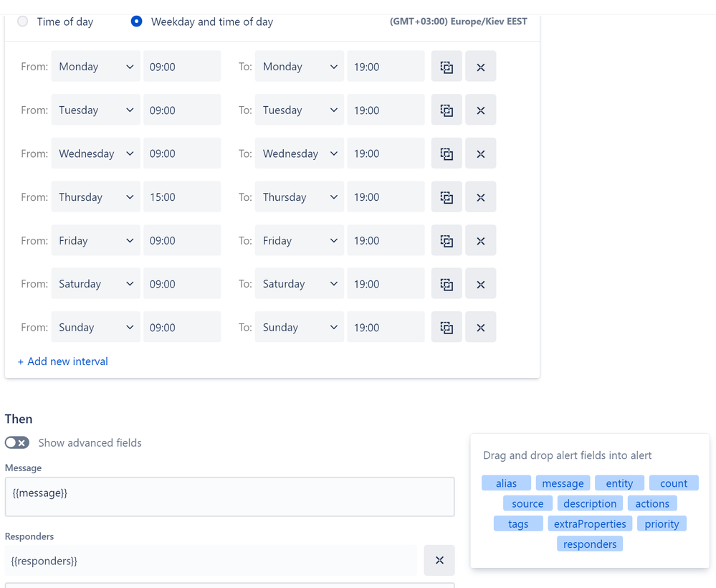Toggle Show advanced fields switch
The width and height of the screenshot is (716, 588).
coord(17,442)
